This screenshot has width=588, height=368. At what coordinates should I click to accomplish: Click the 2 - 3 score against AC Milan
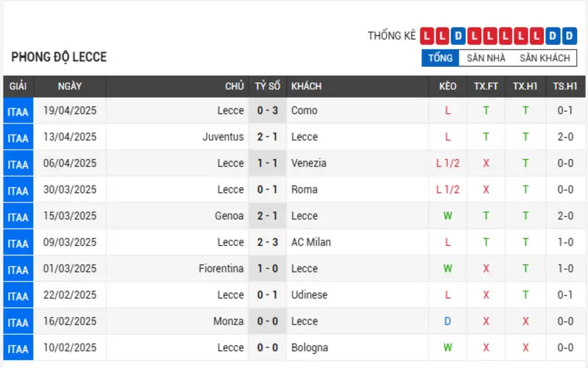coord(268,242)
